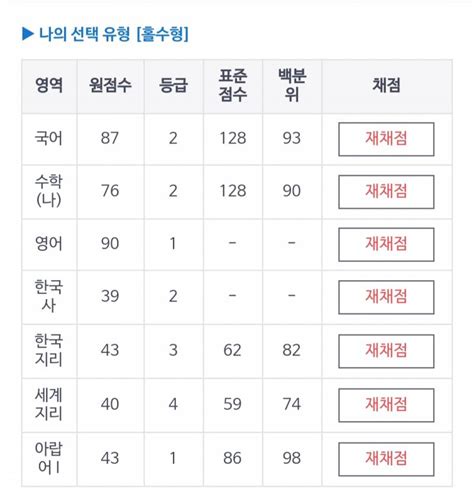The height and width of the screenshot is (501, 474).
Task: Select the 국어 subject cell
Action: pos(49,139)
